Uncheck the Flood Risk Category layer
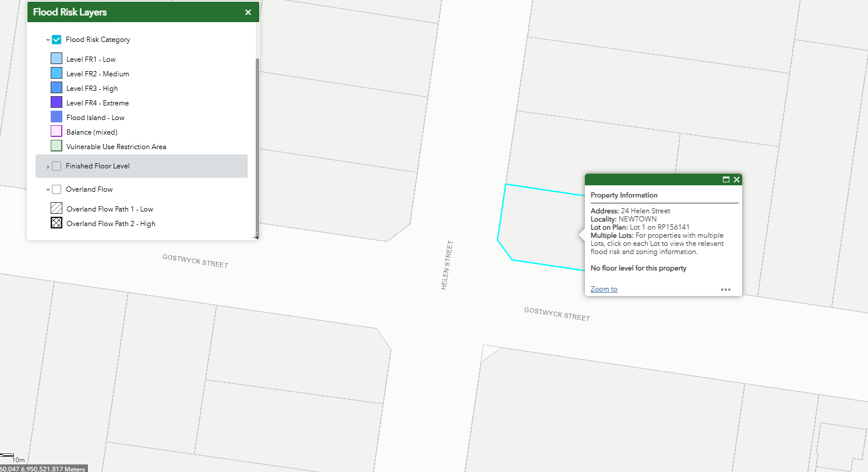Viewport: 868px width, 472px height. click(57, 40)
